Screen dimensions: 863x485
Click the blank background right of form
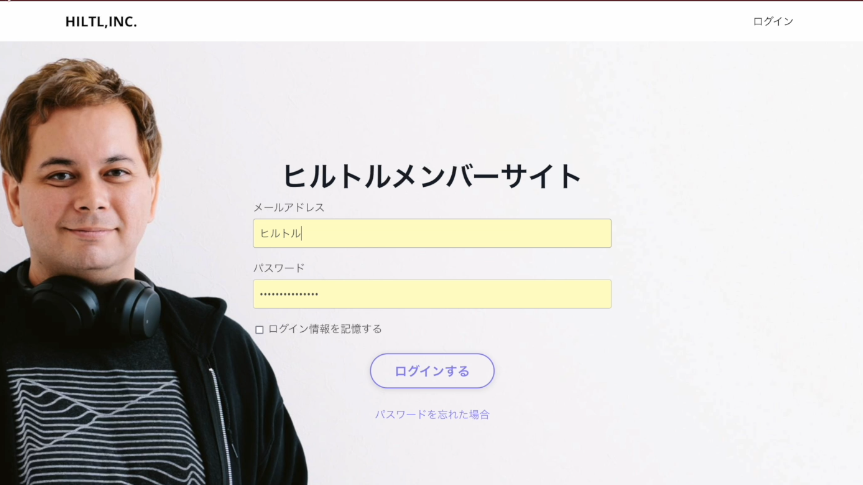point(738,264)
